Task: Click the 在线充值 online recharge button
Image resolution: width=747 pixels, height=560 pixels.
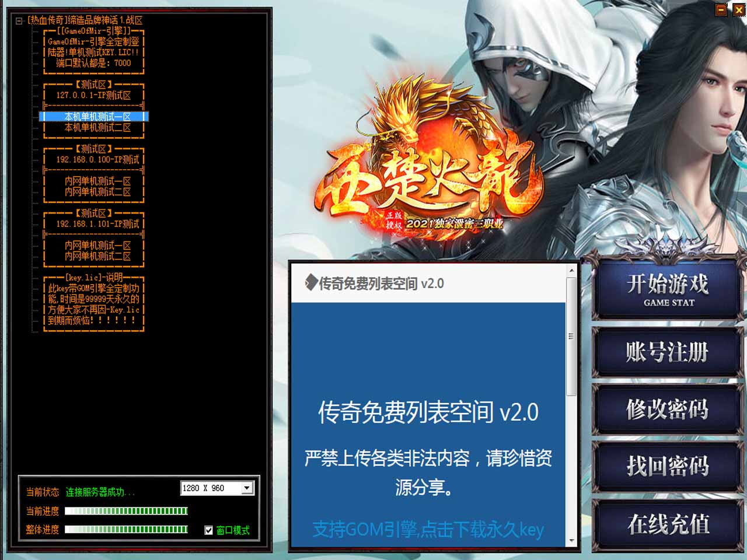Action: point(668,524)
